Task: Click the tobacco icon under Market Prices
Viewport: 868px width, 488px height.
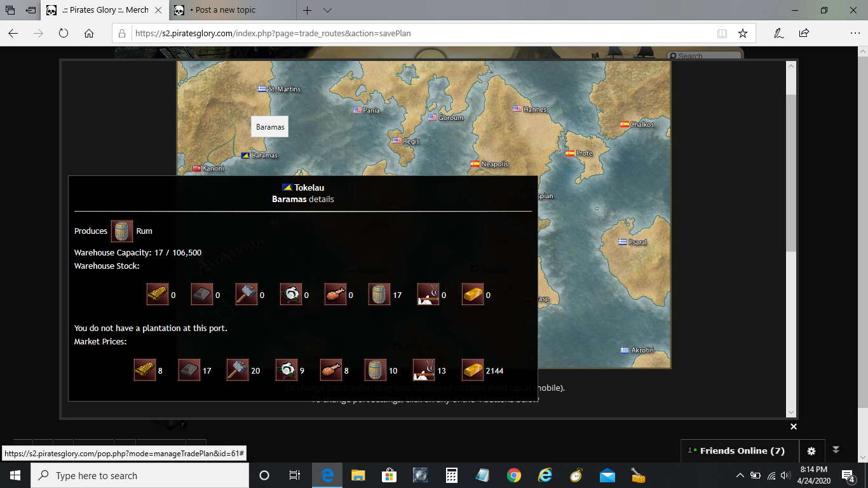Action: (424, 370)
